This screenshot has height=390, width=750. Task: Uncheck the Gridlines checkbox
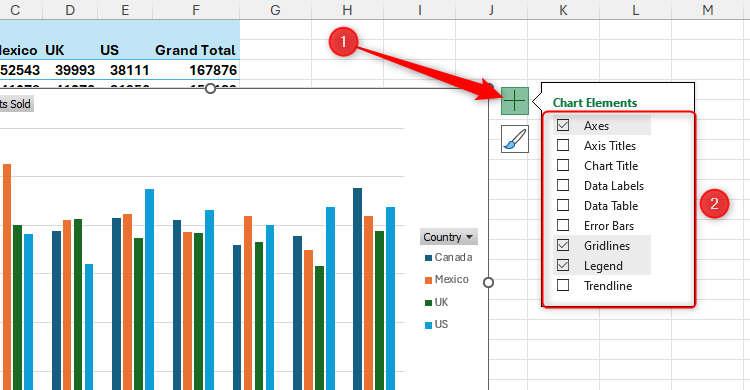(563, 245)
